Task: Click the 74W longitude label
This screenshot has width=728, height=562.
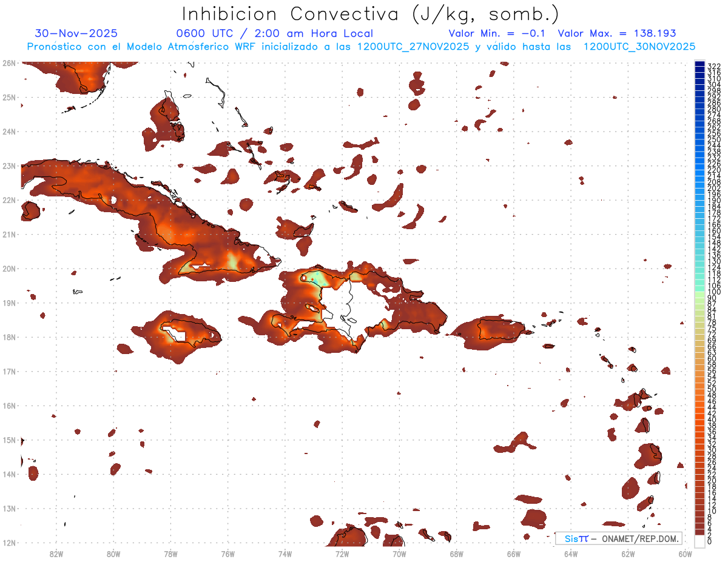Action: tap(285, 553)
